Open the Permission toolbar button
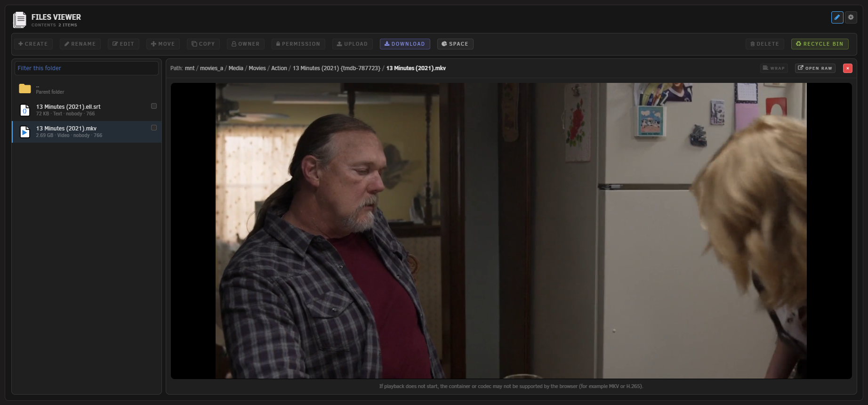This screenshot has height=405, width=868. point(298,44)
